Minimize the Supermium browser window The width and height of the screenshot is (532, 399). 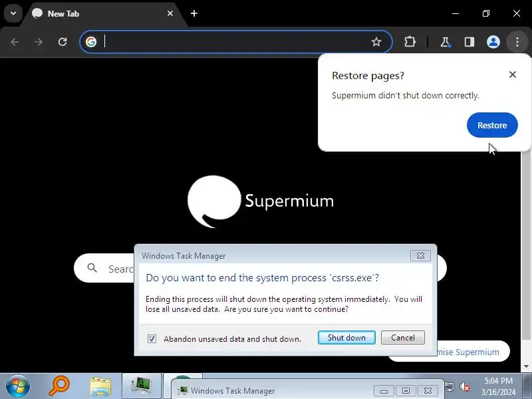pyautogui.click(x=456, y=13)
